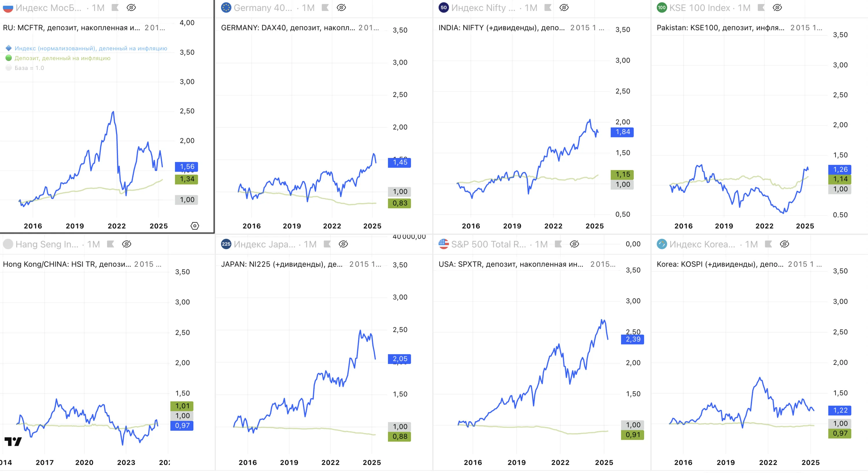Open the 1M interval selector on Germany 40
Screen dimensions: 868x473
(x=308, y=8)
